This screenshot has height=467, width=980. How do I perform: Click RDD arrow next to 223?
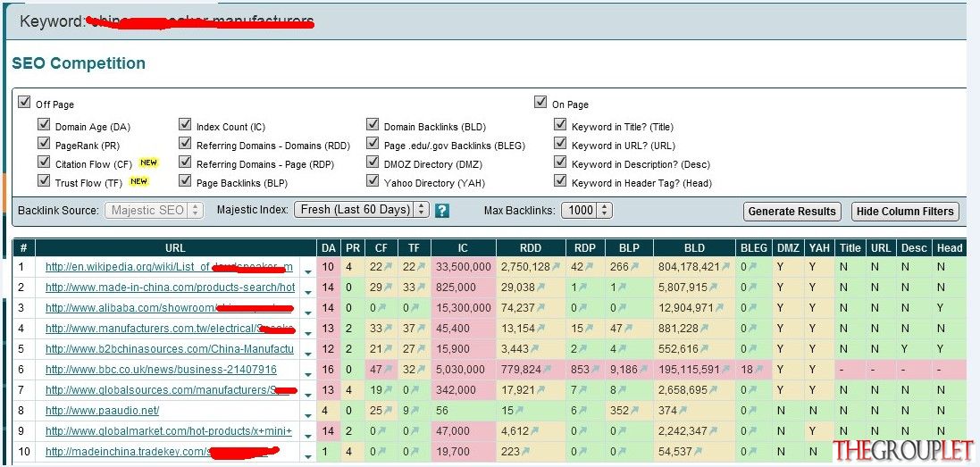pyautogui.click(x=525, y=452)
